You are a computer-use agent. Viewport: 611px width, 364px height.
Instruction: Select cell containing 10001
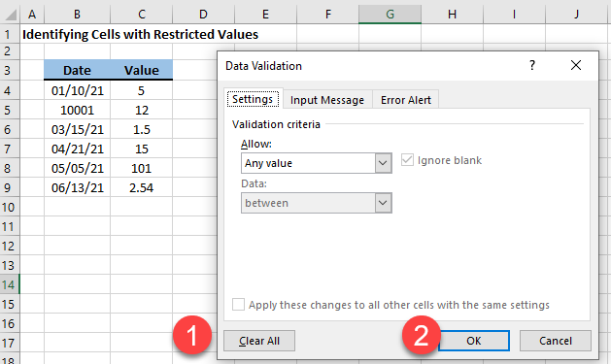point(77,111)
